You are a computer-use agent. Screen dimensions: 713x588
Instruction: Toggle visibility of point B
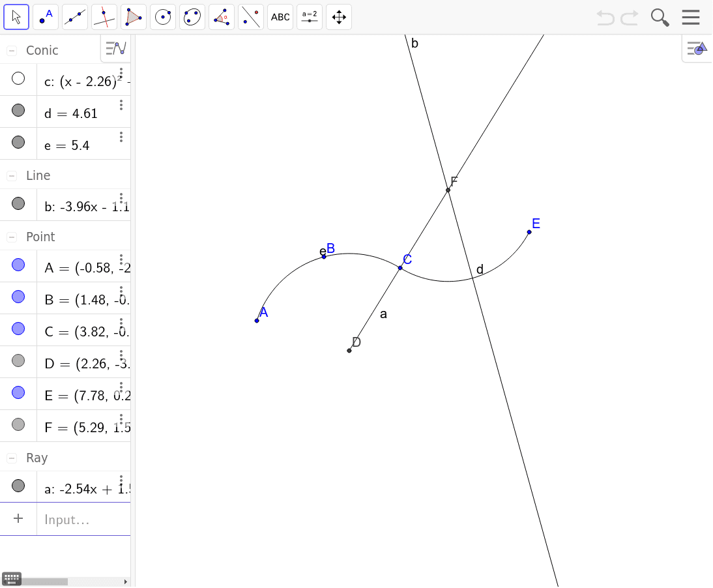point(18,297)
